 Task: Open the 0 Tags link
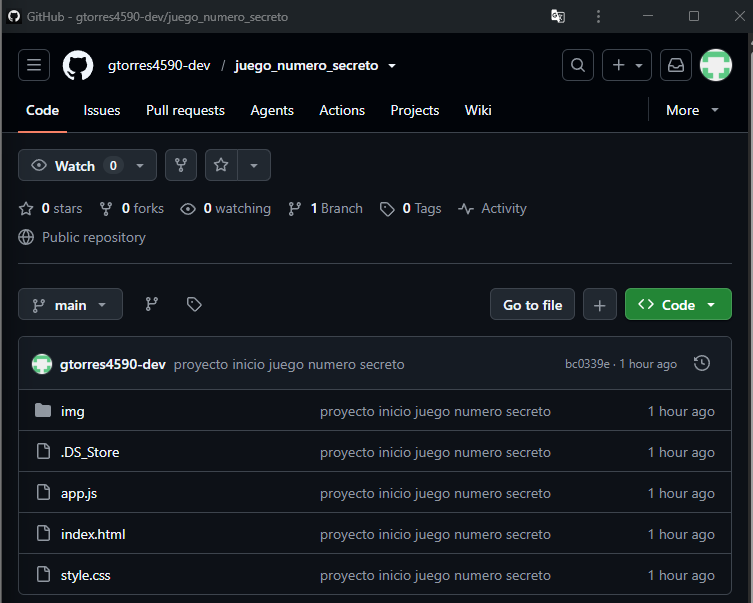tap(410, 208)
